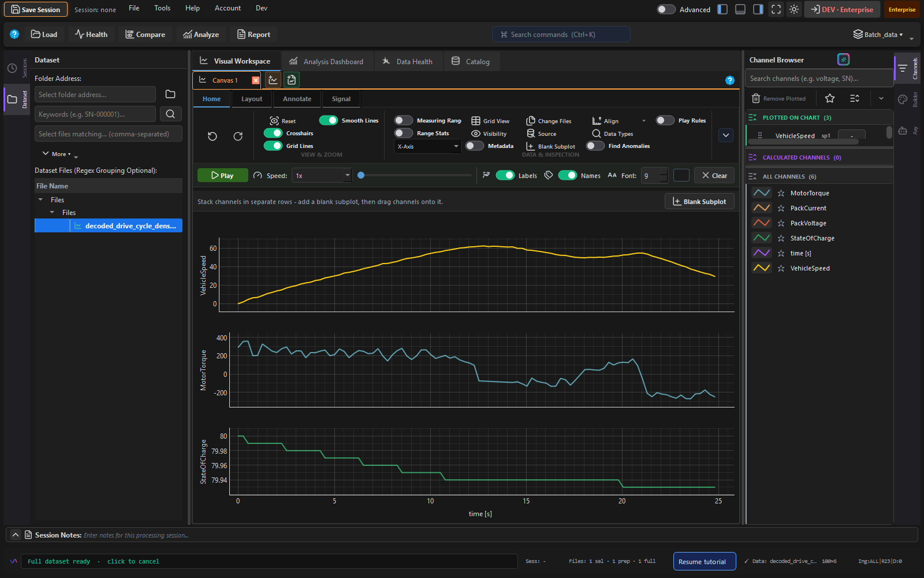Click the AI assistant icon in Channel Browser header
Screen dimensions: 924x578
pyautogui.click(x=843, y=60)
